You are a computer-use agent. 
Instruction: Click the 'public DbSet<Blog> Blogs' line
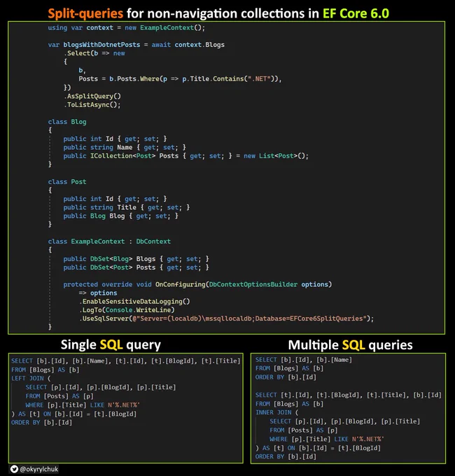tap(136, 259)
